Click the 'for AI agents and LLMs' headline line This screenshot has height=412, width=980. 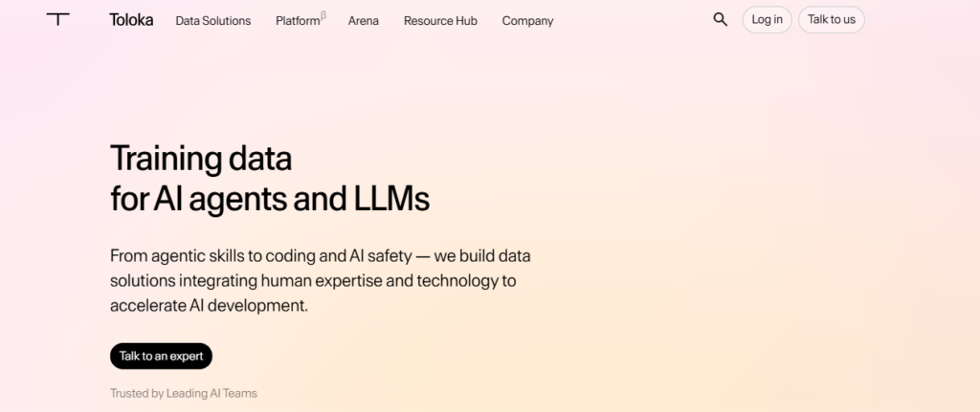270,200
